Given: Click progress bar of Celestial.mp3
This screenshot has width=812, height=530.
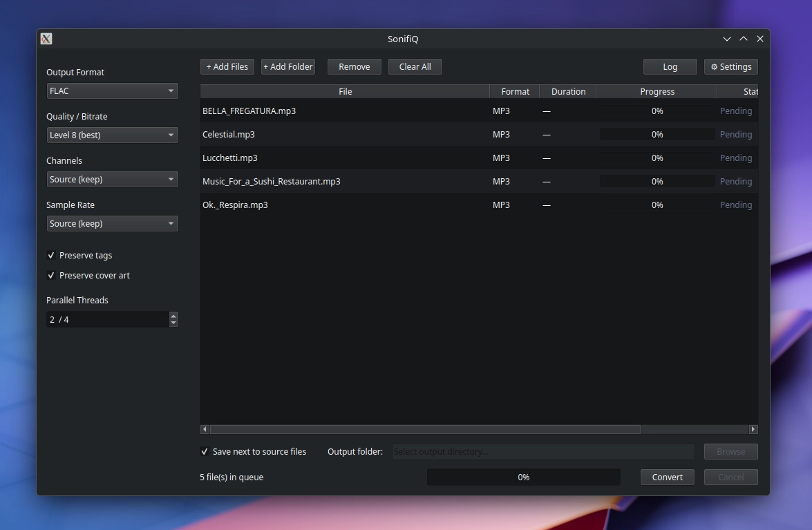Looking at the screenshot, I should 657,135.
